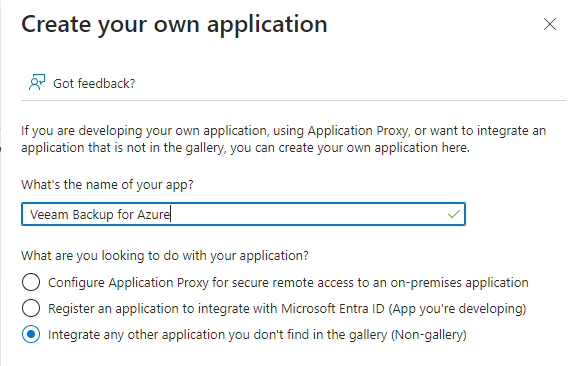Select the Register an application radio button

[31, 308]
